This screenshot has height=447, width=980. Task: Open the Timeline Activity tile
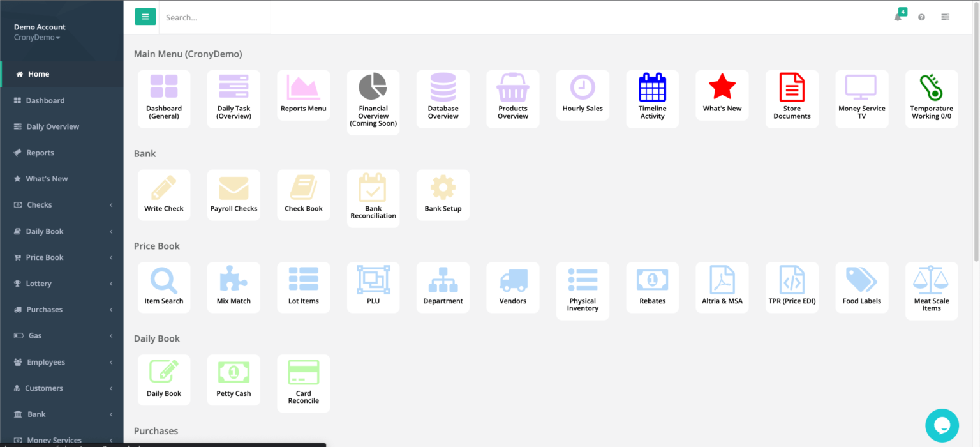(x=652, y=95)
